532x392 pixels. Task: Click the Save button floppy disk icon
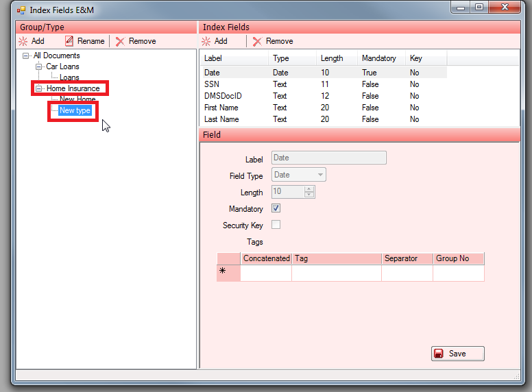click(x=438, y=354)
